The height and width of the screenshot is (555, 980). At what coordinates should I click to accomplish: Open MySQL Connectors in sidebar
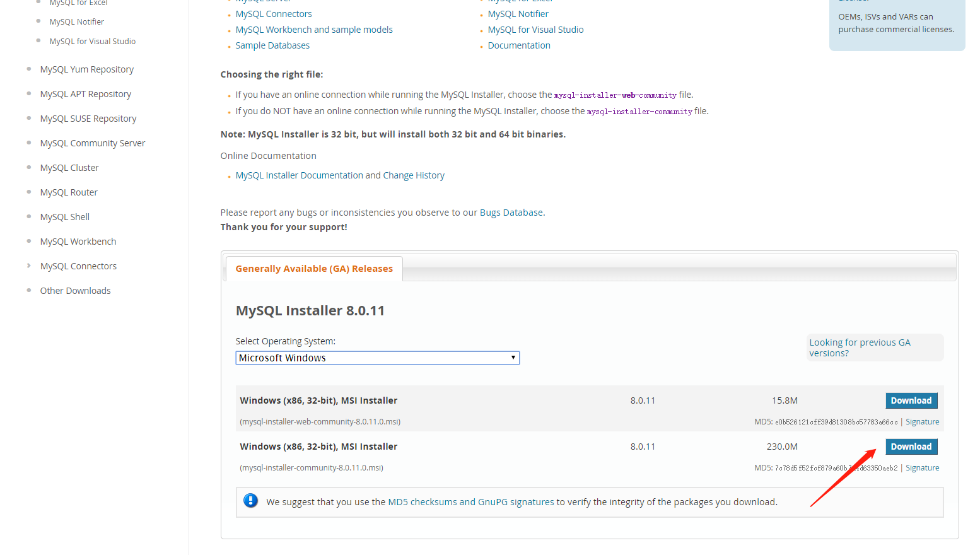[78, 266]
